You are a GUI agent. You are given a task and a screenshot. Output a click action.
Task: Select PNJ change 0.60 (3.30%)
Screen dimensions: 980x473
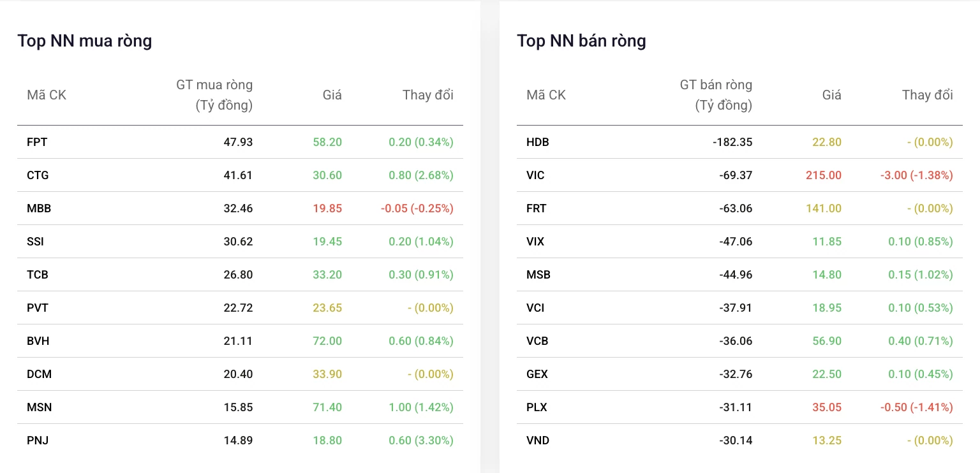click(421, 440)
